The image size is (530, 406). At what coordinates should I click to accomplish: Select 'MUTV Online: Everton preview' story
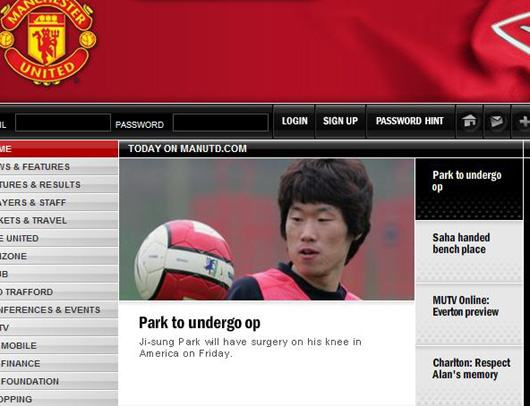click(469, 314)
